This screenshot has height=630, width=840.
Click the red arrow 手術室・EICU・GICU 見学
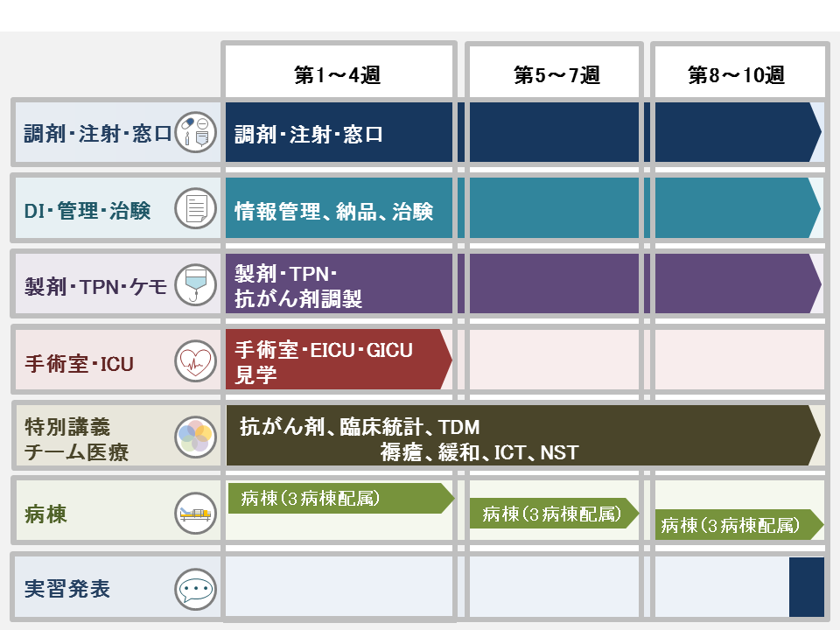point(339,360)
